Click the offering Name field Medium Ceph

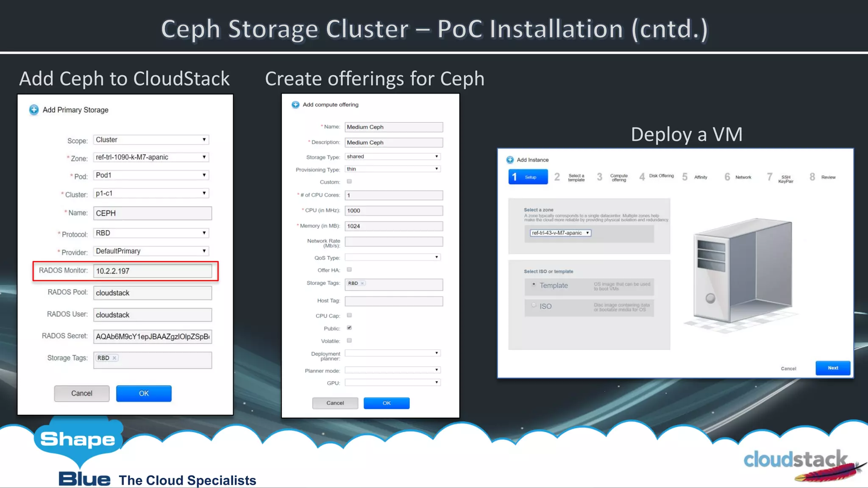click(x=394, y=127)
